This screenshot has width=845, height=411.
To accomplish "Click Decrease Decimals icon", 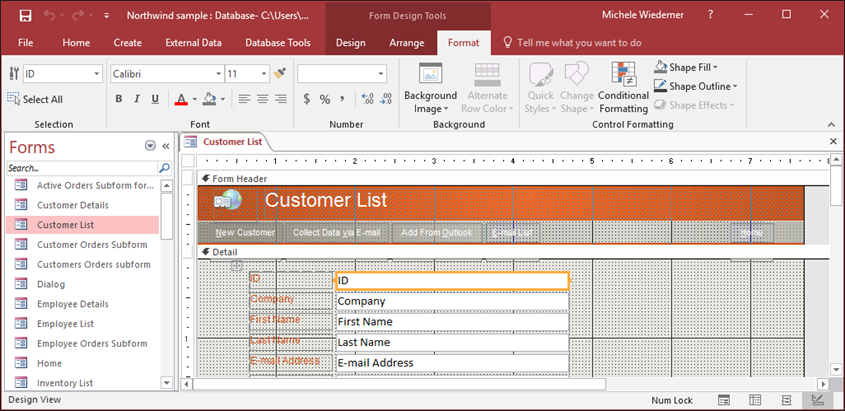I will [x=386, y=99].
